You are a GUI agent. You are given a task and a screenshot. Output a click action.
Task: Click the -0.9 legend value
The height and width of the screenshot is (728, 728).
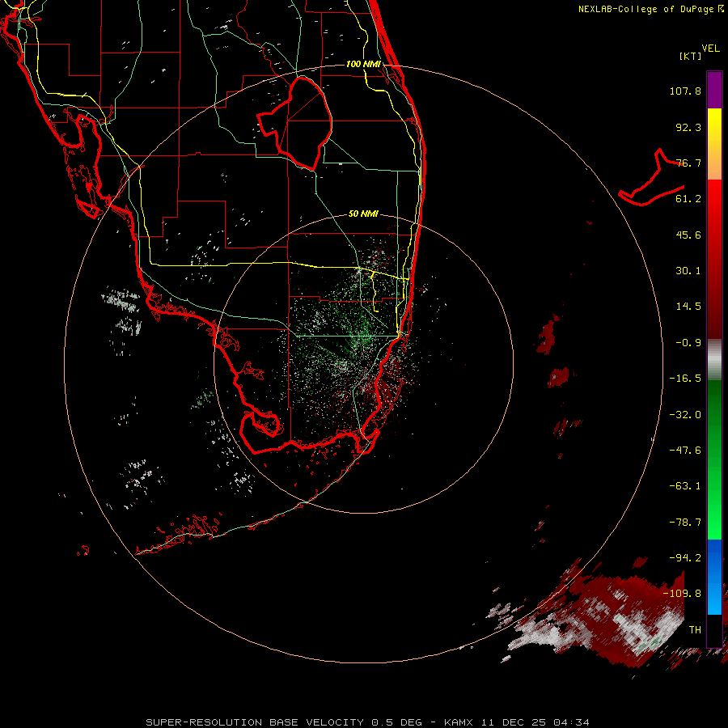click(x=688, y=343)
